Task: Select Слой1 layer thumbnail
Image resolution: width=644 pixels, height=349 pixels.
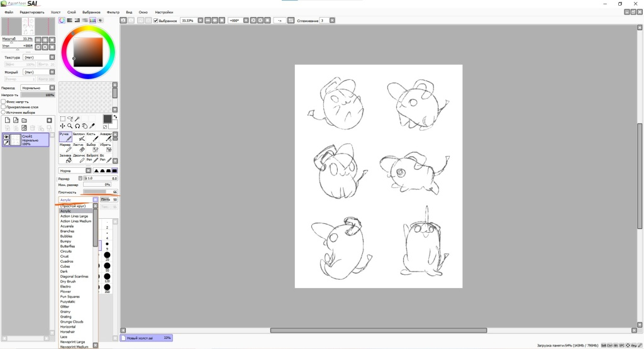Action: 15,140
